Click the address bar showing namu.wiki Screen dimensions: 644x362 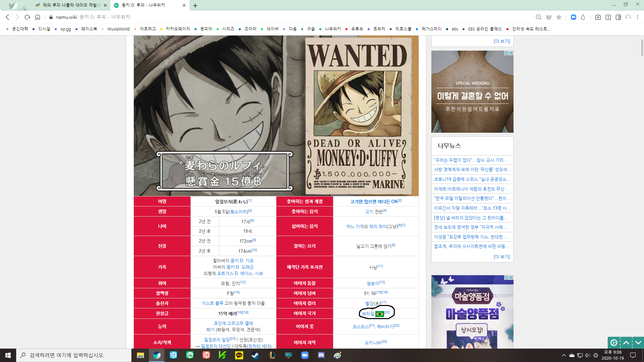[x=288, y=17]
